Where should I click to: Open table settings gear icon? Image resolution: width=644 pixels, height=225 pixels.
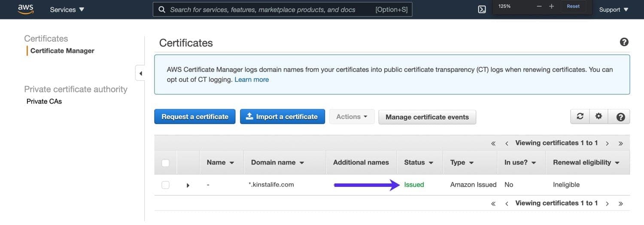pos(599,116)
